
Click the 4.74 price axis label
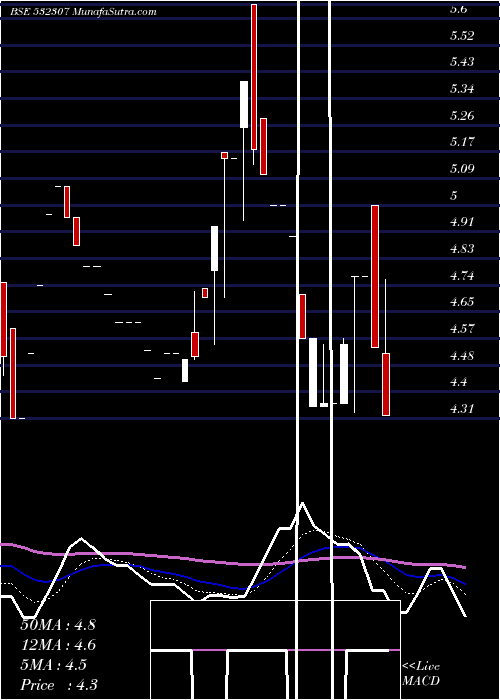462,275
